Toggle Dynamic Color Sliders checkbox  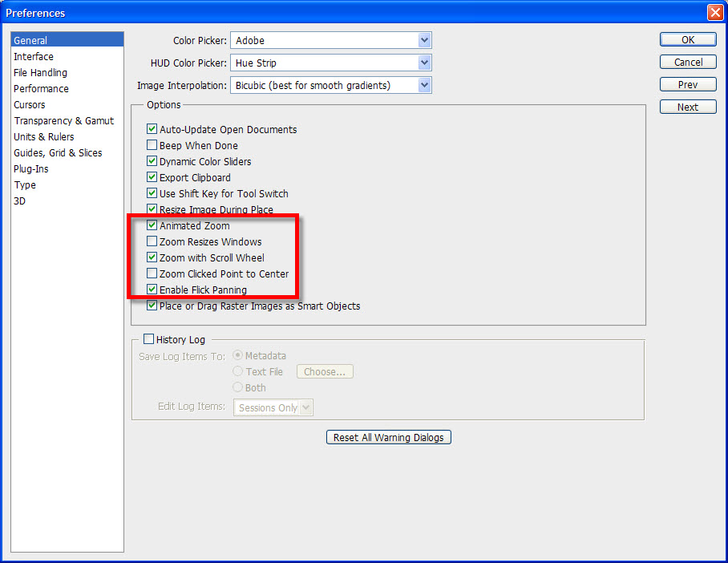click(x=152, y=160)
